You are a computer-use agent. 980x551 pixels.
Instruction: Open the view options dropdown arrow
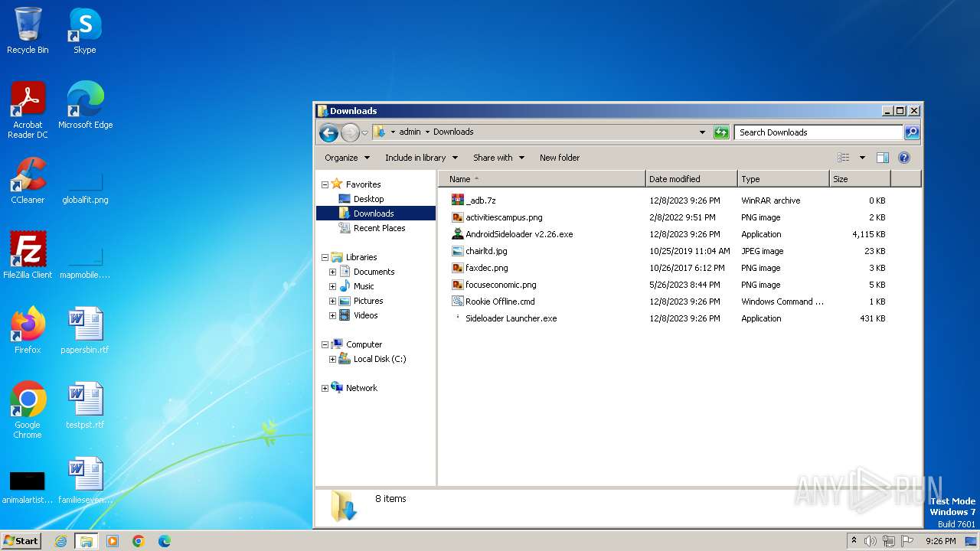[x=862, y=158]
